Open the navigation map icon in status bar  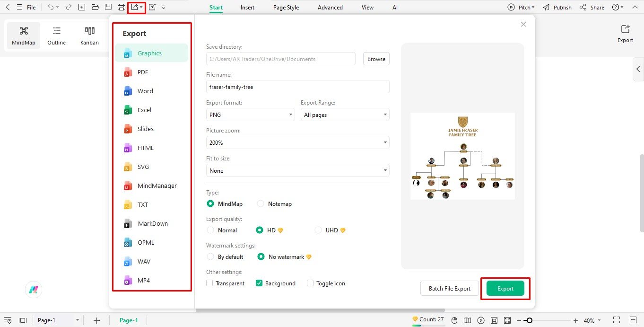click(x=468, y=320)
